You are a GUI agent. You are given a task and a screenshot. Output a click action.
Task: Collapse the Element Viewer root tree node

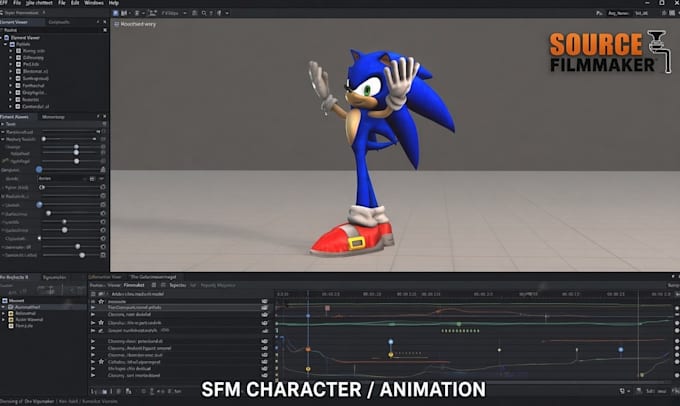[2, 38]
